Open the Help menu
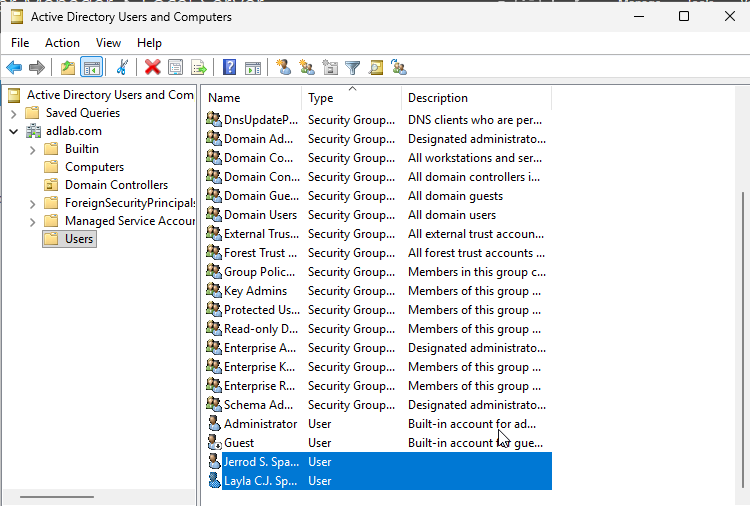Screen dimensions: 750x506 [x=149, y=43]
